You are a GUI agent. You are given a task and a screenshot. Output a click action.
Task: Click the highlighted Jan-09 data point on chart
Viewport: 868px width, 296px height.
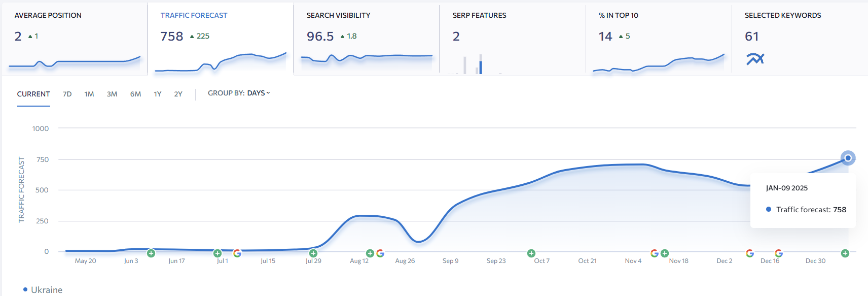click(x=848, y=158)
